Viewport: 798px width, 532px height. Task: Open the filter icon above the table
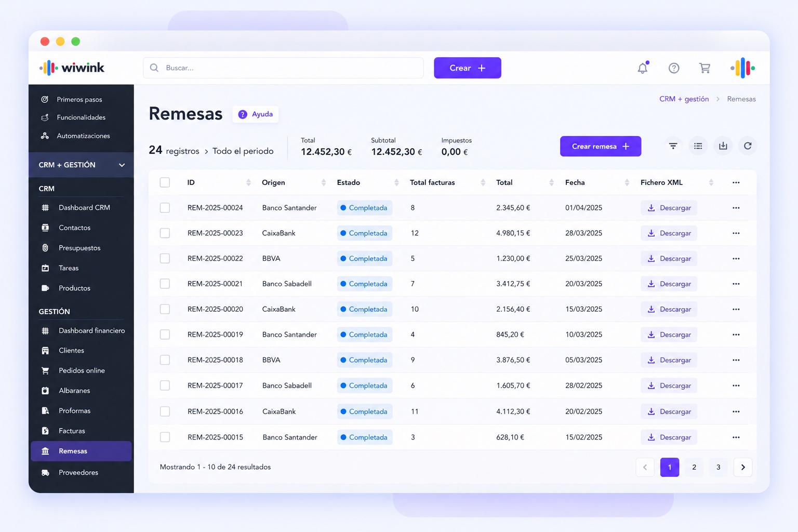tap(673, 146)
